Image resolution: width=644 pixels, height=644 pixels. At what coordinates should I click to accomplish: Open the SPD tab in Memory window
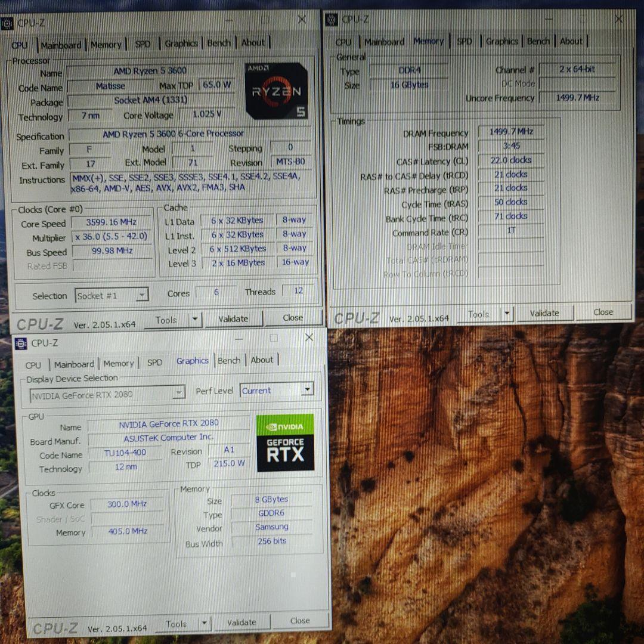point(464,42)
